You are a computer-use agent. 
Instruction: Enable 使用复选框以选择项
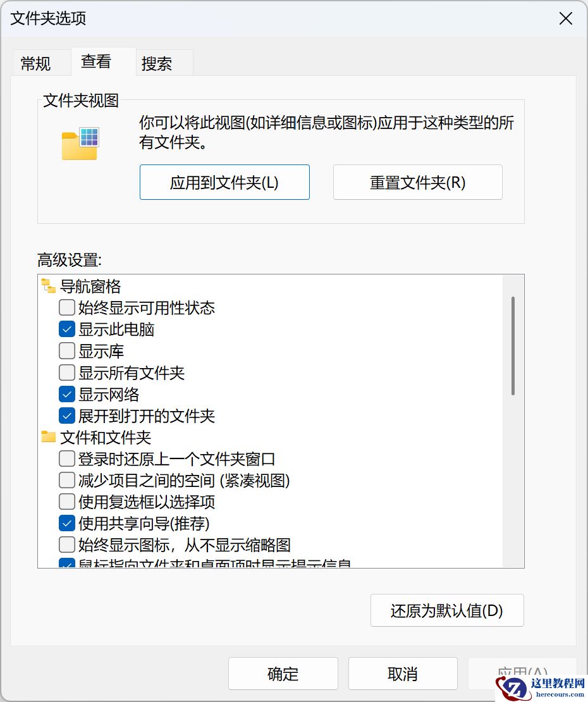pyautogui.click(x=66, y=502)
